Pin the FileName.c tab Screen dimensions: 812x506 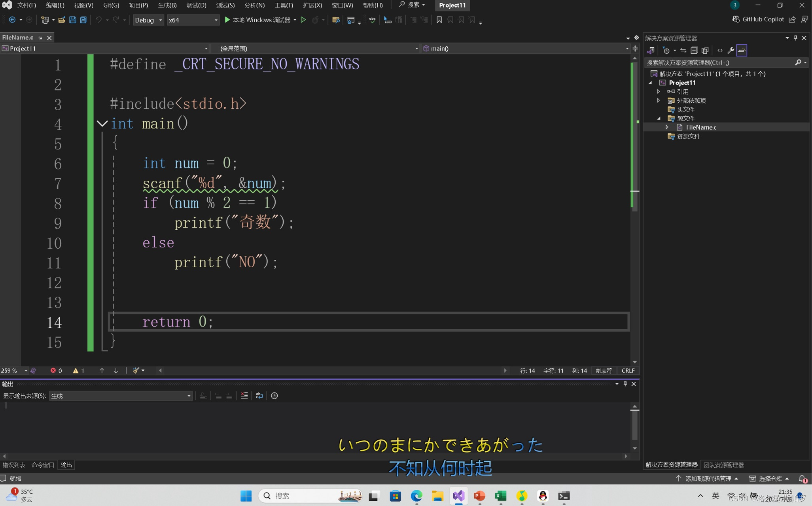[x=40, y=38]
